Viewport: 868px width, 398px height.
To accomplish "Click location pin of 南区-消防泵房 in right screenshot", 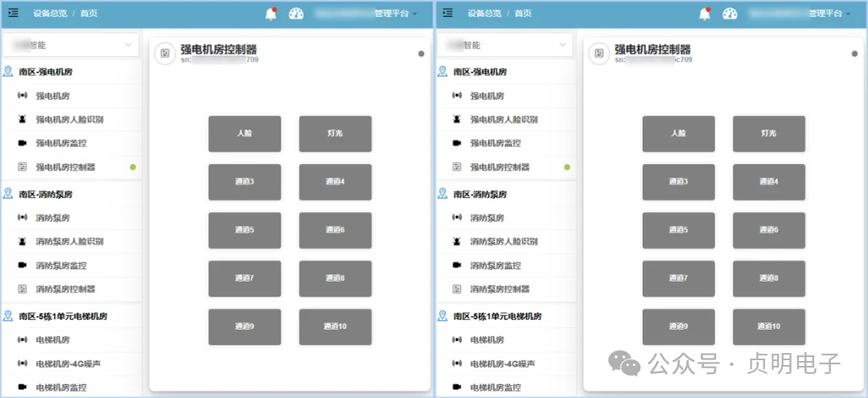I will (x=442, y=194).
